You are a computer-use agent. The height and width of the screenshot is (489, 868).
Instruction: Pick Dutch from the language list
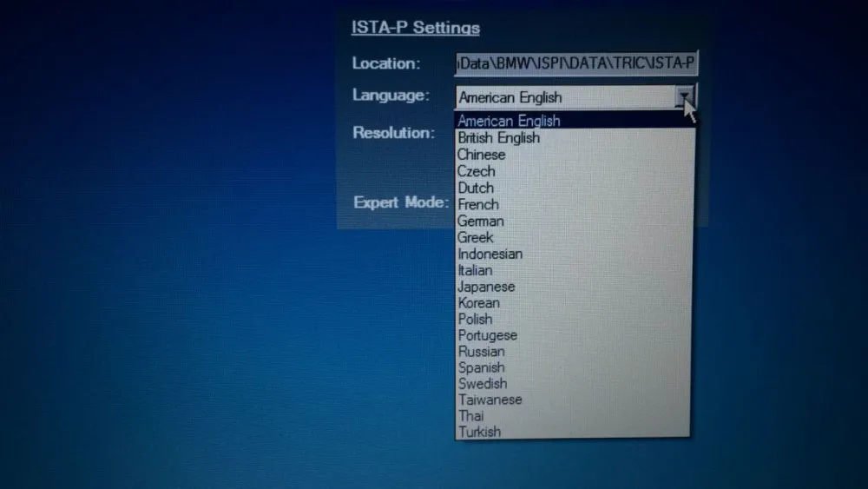coord(575,188)
